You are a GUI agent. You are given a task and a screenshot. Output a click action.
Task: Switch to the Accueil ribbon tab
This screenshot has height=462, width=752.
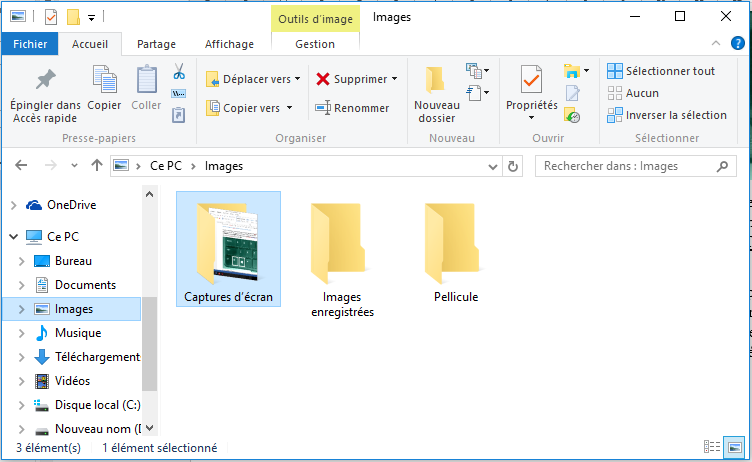pyautogui.click(x=90, y=44)
